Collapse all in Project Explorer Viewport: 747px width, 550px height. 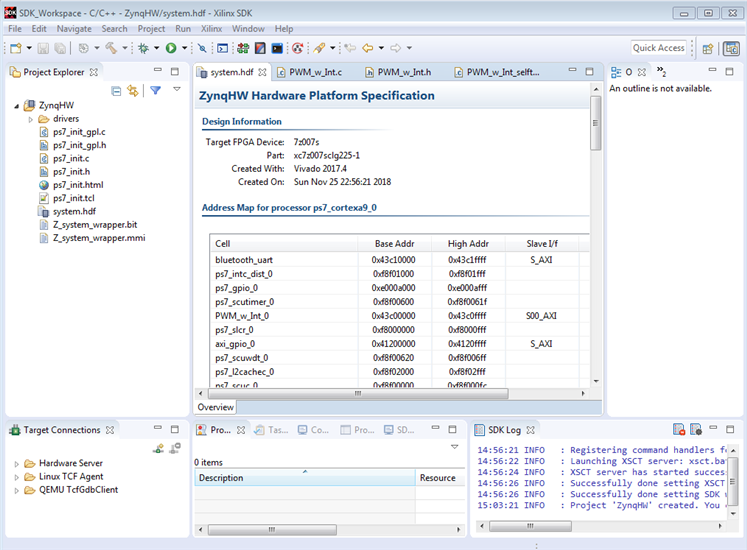point(116,91)
